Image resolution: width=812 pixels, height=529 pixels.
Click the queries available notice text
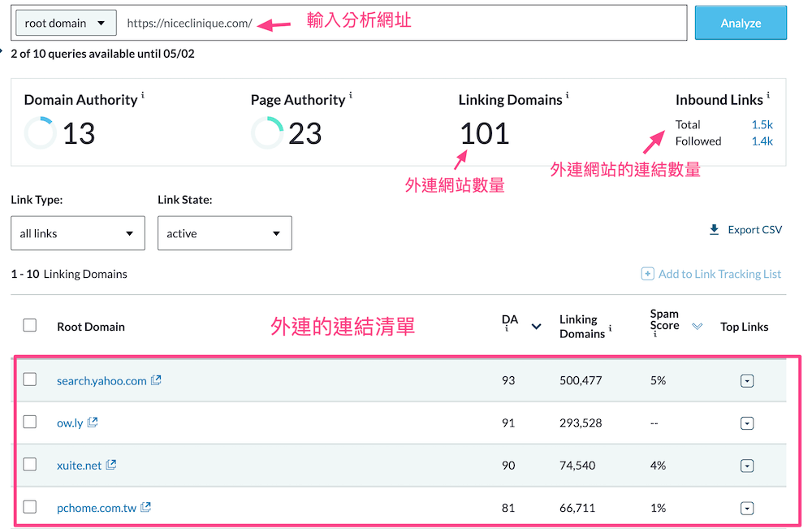click(x=102, y=54)
